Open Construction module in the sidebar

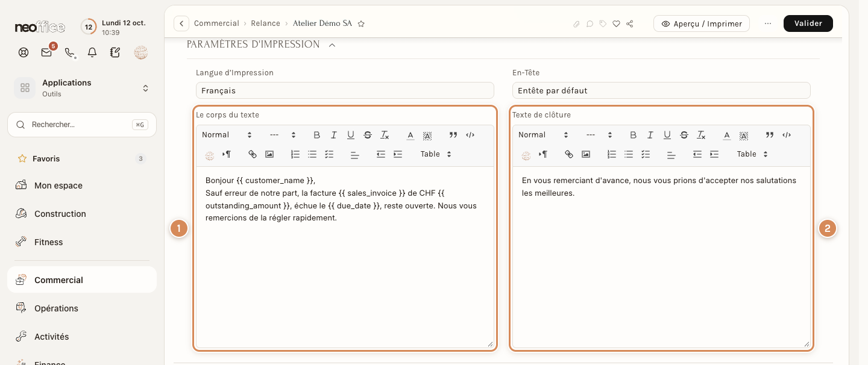pyautogui.click(x=82, y=214)
